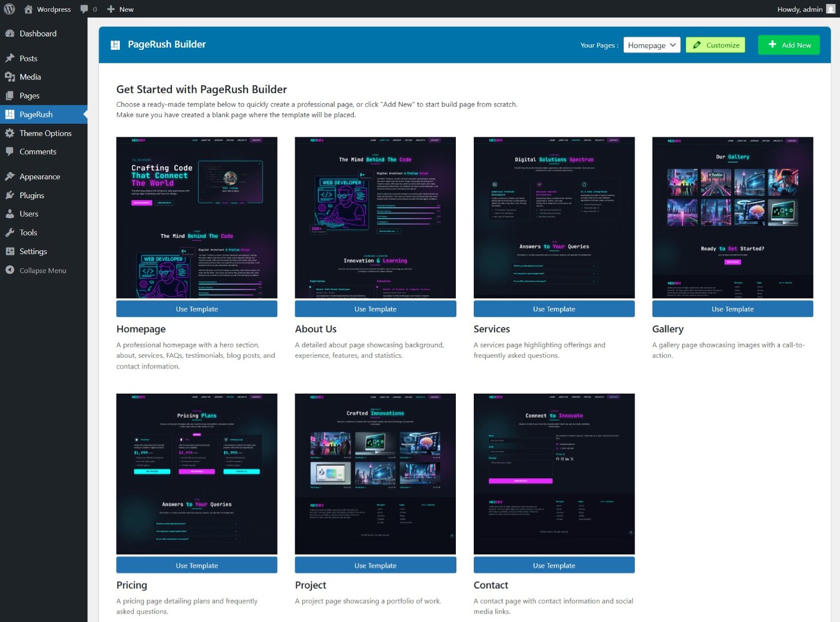840x622 pixels.
Task: Click the plus icon beside New
Action: [110, 9]
